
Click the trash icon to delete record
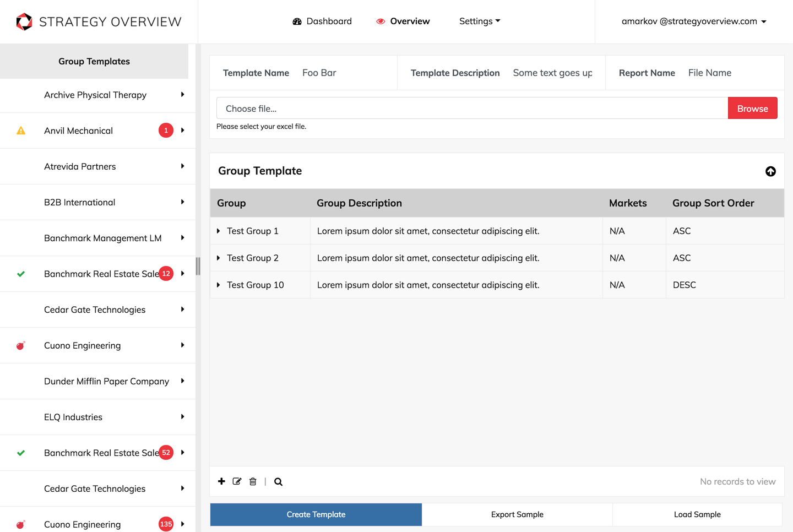(x=253, y=481)
